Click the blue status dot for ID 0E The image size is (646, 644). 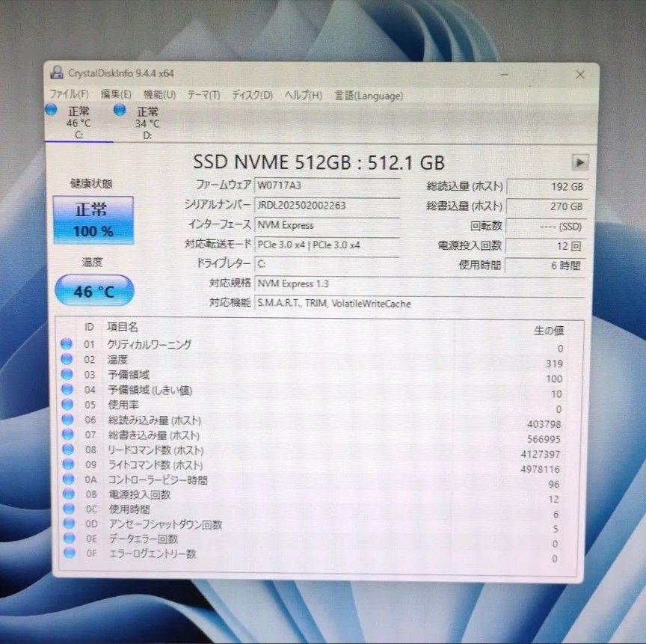(70, 538)
